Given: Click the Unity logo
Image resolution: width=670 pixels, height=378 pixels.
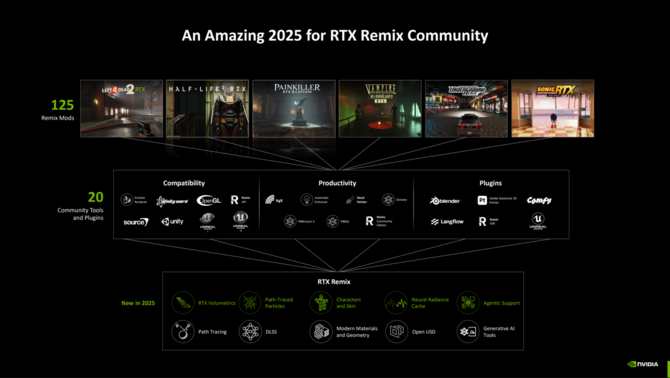Looking at the screenshot, I should (172, 221).
